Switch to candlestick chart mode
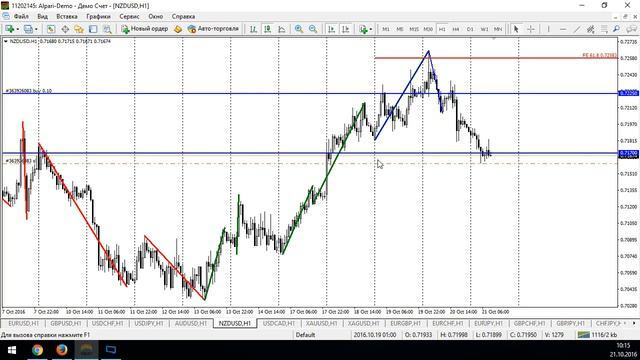The image size is (640, 360). point(267,29)
